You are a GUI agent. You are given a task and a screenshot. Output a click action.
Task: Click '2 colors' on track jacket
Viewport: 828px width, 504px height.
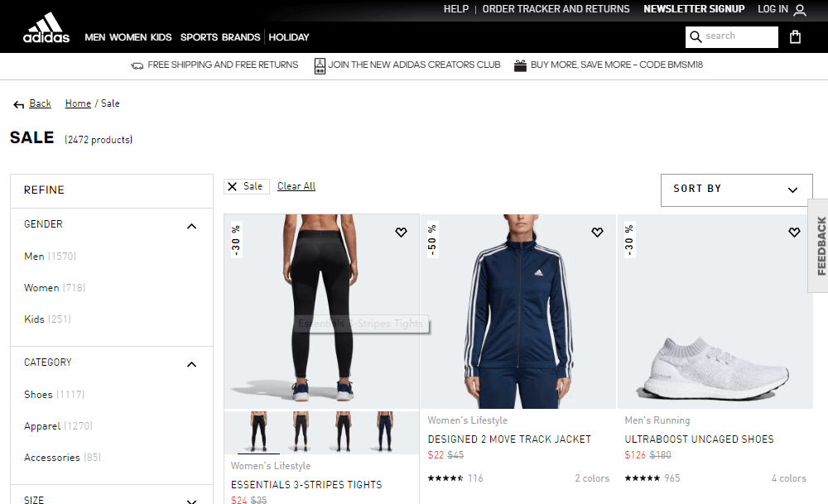pyautogui.click(x=592, y=478)
